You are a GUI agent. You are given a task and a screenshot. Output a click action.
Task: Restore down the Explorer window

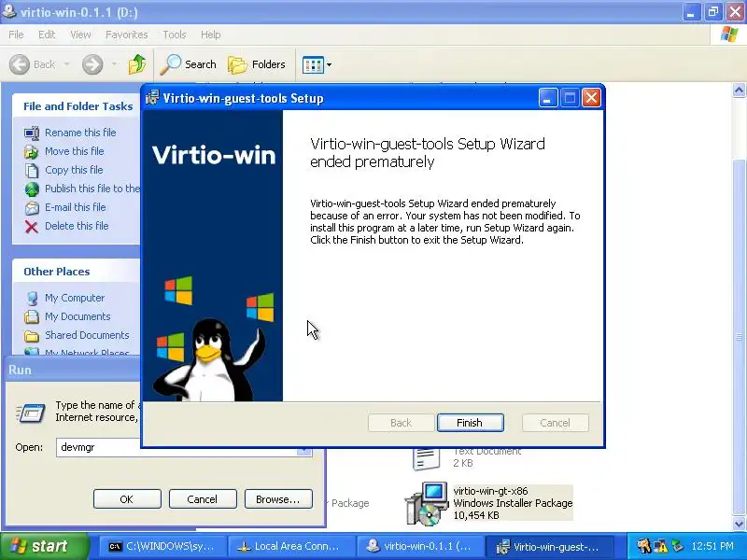pyautogui.click(x=713, y=11)
